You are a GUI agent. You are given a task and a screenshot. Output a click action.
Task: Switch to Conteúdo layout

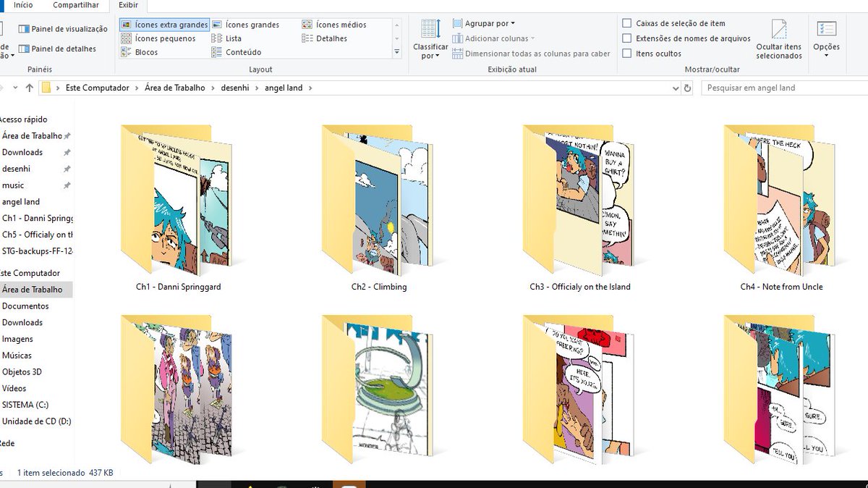click(237, 52)
